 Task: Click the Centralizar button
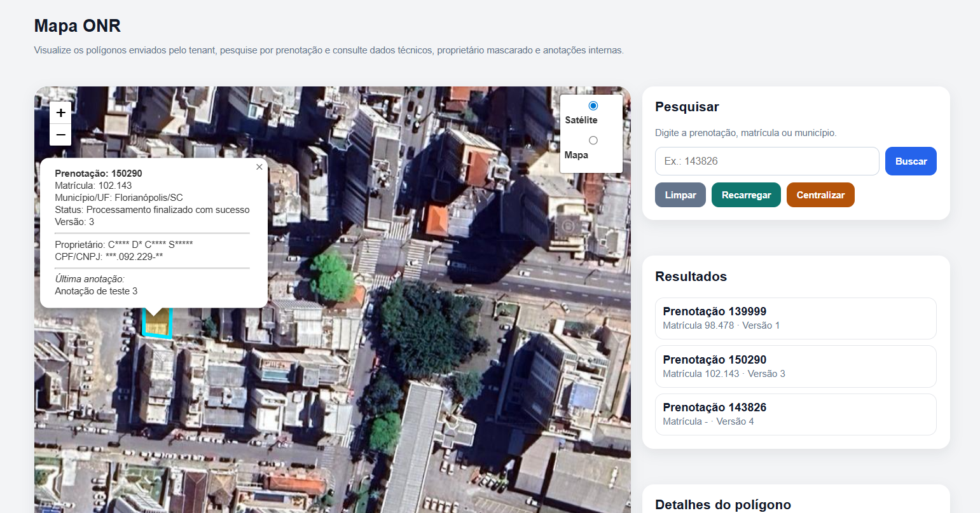pos(820,195)
